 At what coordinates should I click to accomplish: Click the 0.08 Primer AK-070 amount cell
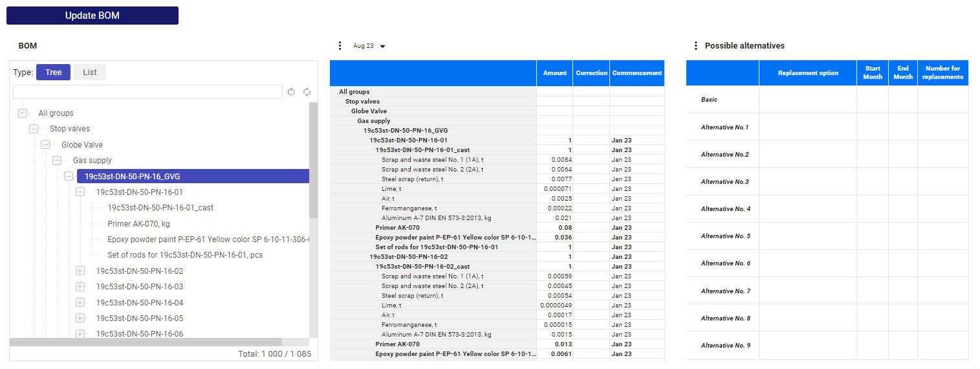pos(554,227)
